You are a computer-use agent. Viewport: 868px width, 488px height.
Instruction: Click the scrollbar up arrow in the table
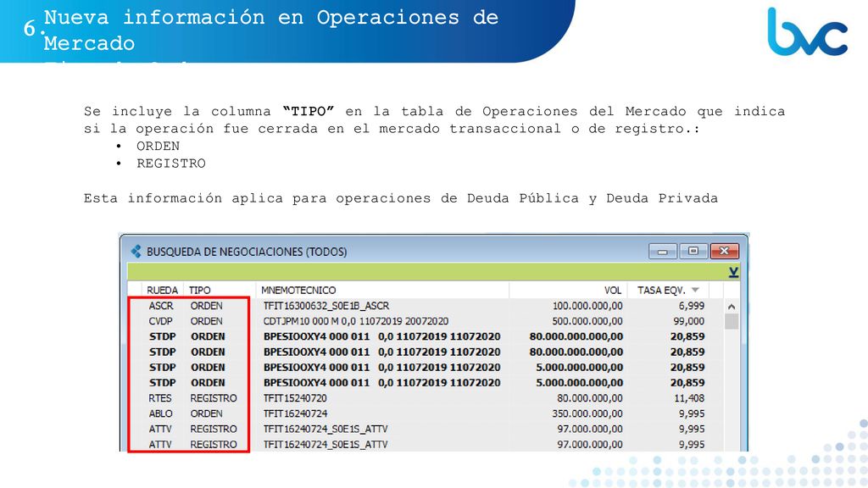(732, 306)
